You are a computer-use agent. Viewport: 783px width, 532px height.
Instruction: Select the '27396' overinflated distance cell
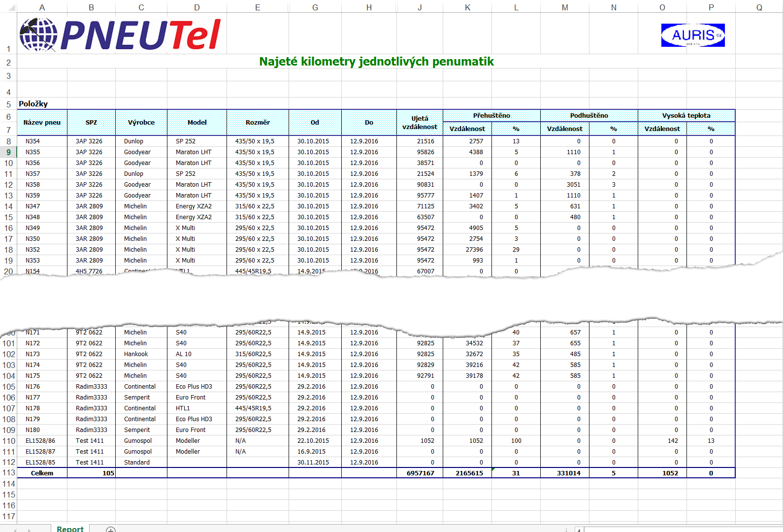click(x=467, y=250)
